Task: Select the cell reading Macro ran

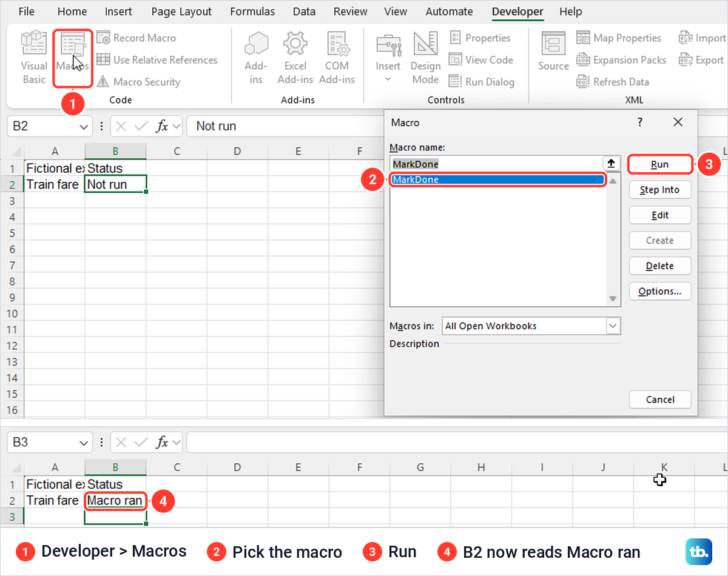Action: click(x=115, y=500)
